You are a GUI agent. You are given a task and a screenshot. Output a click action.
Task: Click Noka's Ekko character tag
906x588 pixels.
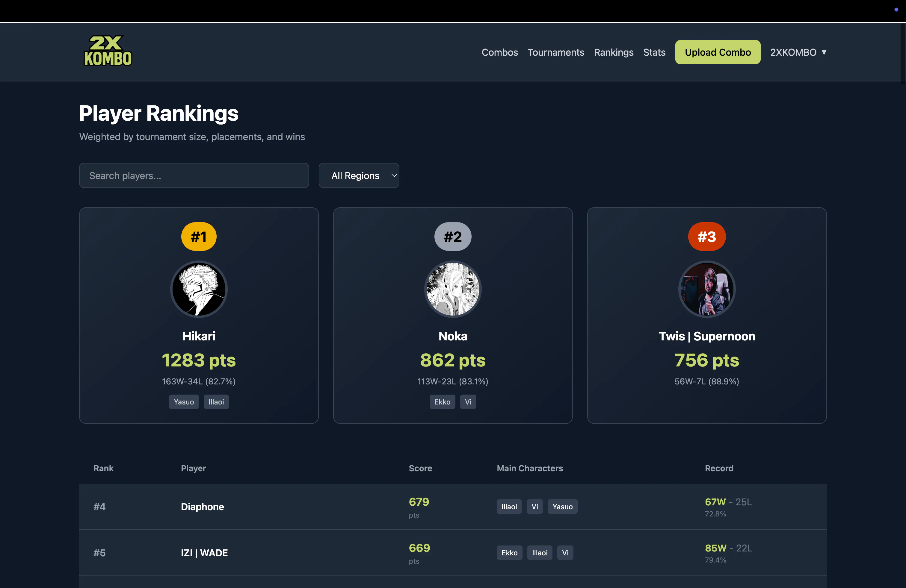pos(442,402)
